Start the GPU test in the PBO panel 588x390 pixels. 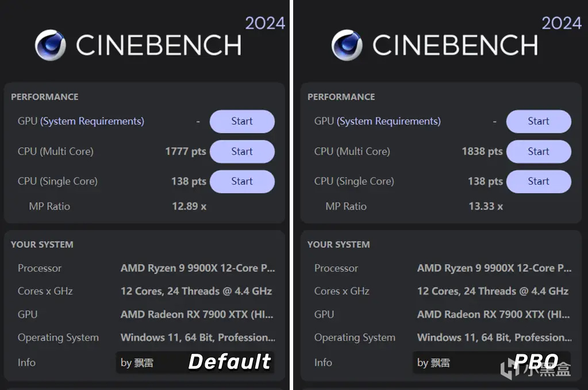pyautogui.click(x=539, y=121)
